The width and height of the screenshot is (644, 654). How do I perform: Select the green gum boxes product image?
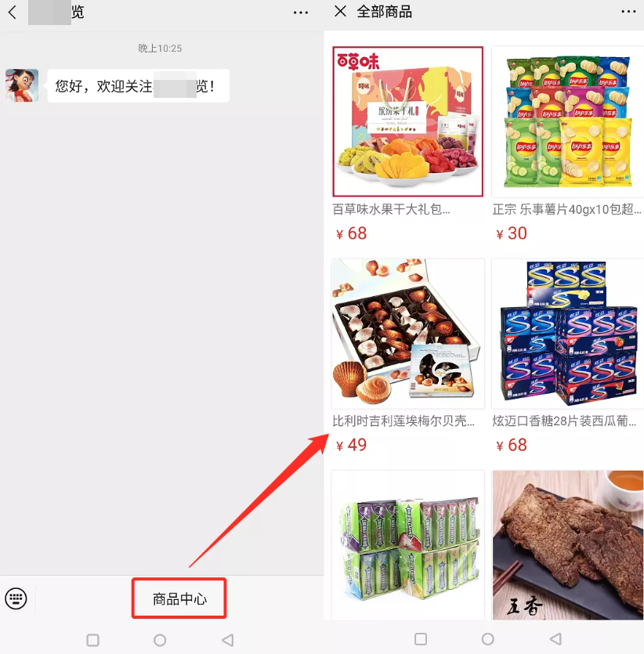coord(408,545)
